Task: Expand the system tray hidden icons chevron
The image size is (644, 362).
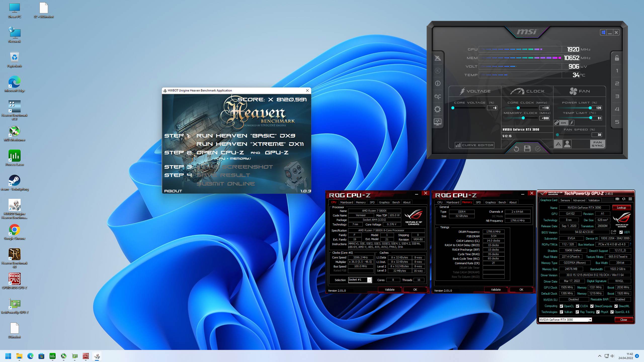Action: (x=600, y=356)
